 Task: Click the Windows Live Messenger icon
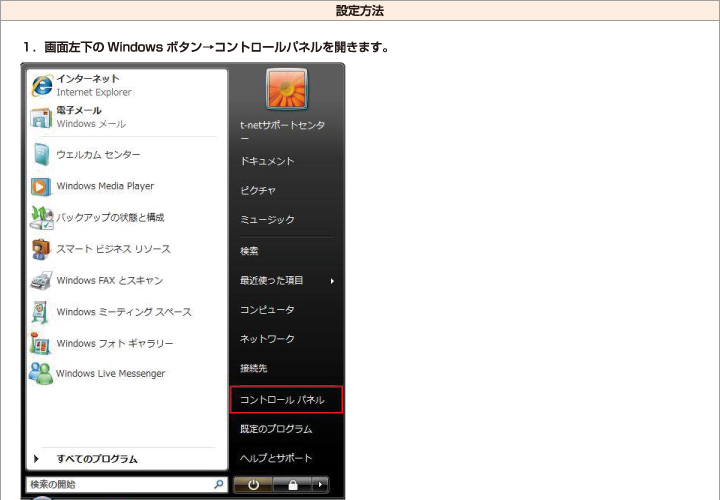pyautogui.click(x=41, y=374)
